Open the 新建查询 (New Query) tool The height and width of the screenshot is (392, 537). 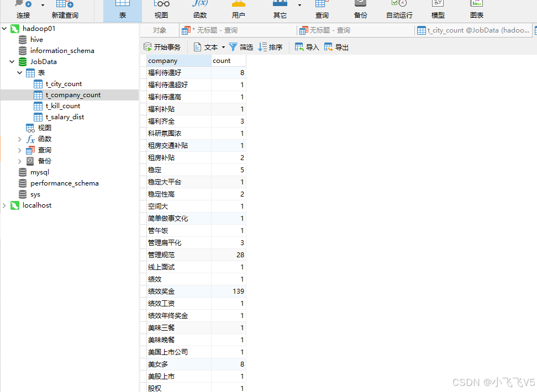click(64, 9)
